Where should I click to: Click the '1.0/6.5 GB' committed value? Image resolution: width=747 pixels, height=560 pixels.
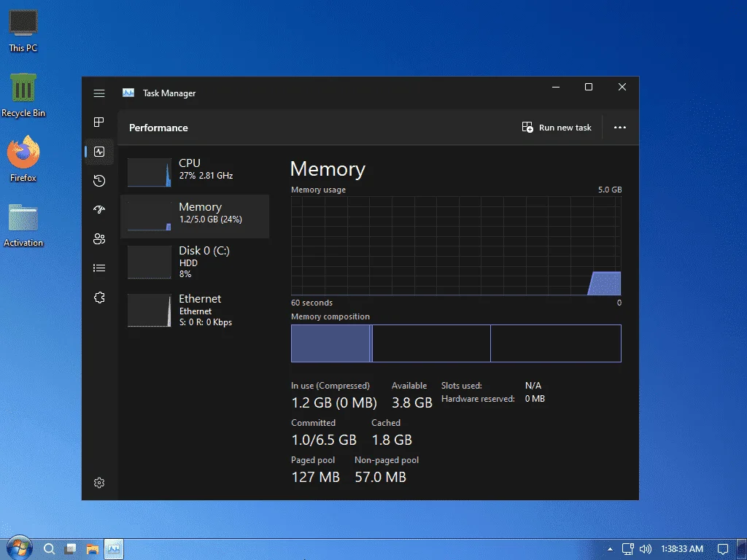click(x=324, y=440)
